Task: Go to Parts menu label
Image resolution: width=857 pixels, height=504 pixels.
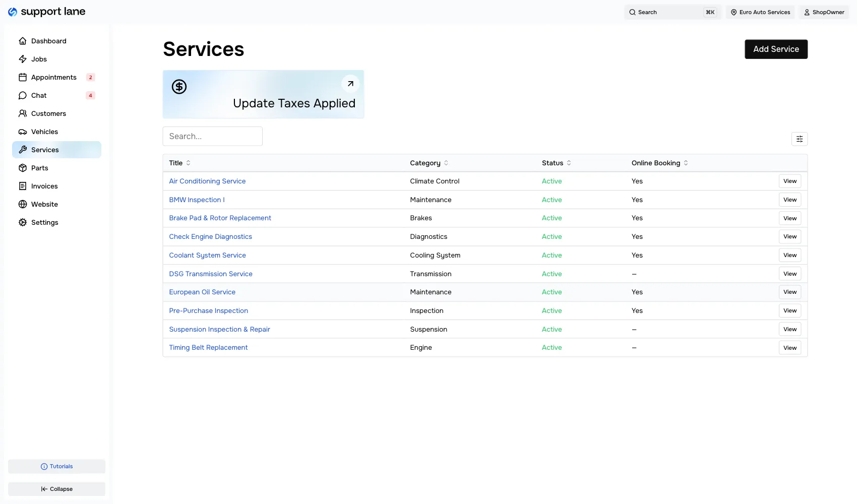Action: pyautogui.click(x=40, y=168)
